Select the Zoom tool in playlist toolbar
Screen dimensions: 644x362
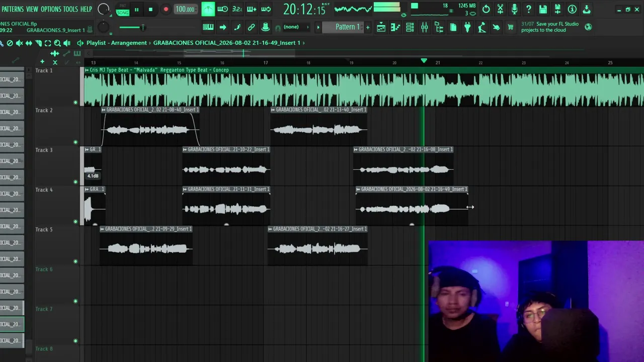click(x=57, y=43)
